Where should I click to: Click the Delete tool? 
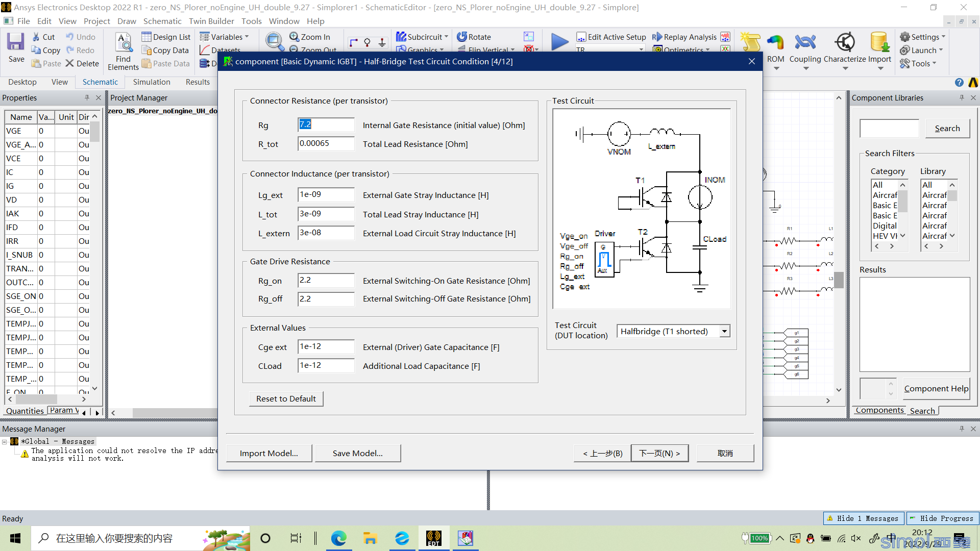82,63
